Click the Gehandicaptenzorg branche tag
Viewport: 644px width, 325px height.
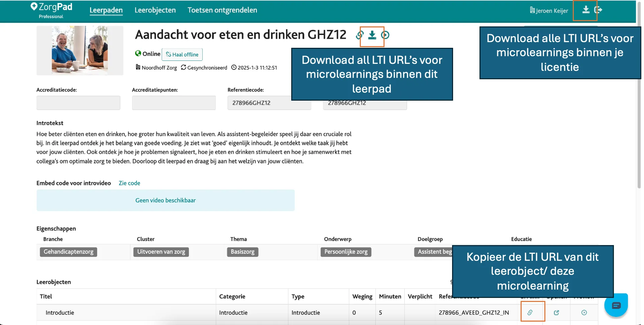pos(69,252)
